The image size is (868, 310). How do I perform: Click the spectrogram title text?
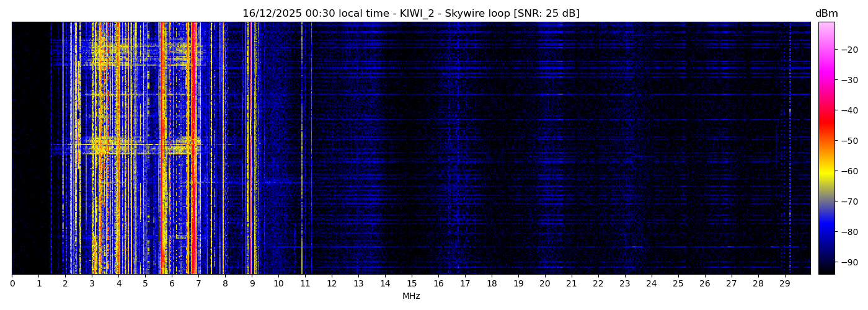(x=410, y=14)
